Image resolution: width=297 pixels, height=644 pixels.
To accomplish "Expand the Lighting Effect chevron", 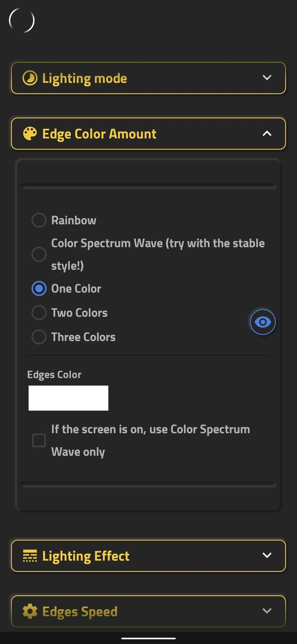I will [x=267, y=555].
